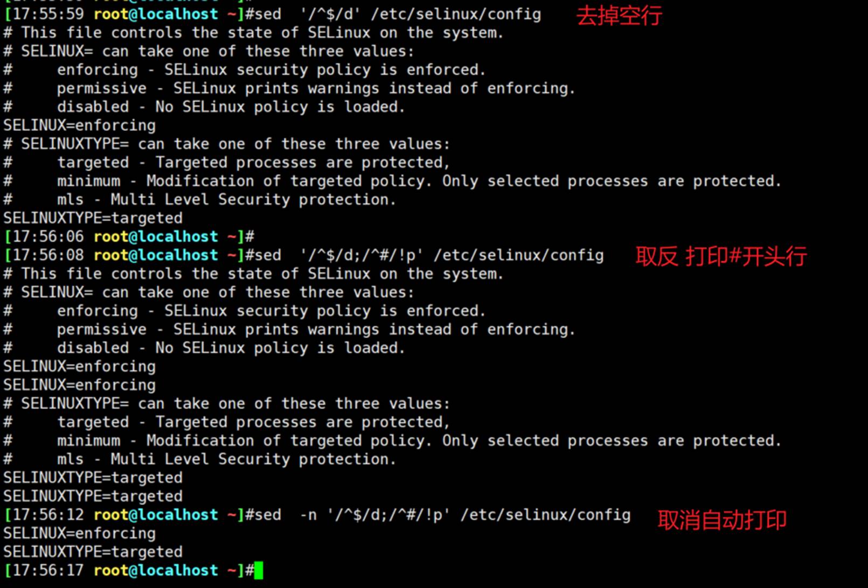Viewport: 868px width, 588px height.
Task: Click /etc/selinux/config in the 17:55:59 command
Action: [456, 14]
